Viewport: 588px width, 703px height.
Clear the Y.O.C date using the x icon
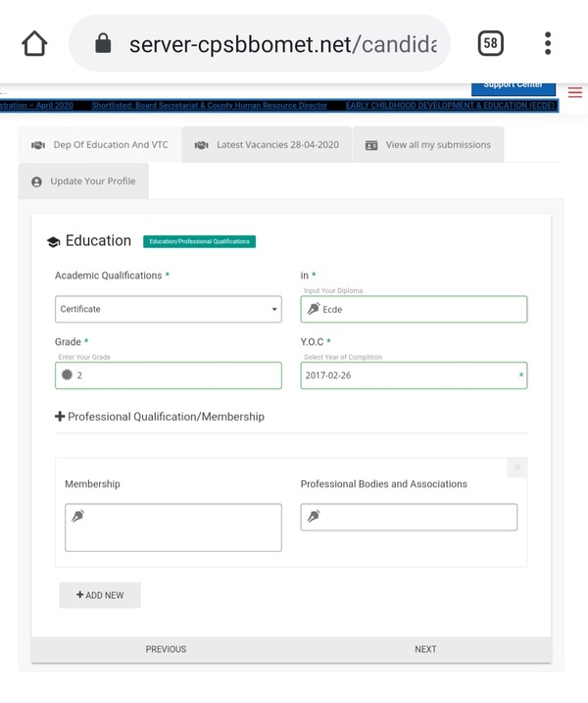(520, 376)
